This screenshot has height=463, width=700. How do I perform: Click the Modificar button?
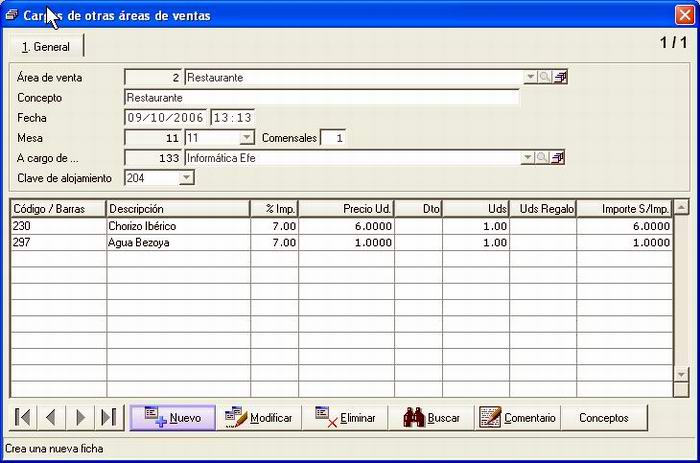[x=258, y=418]
